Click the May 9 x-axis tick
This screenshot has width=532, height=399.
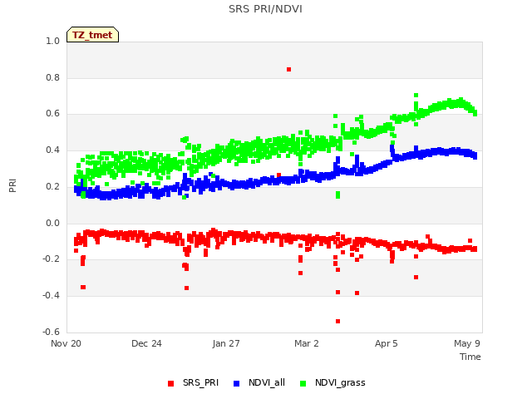pyautogui.click(x=467, y=343)
